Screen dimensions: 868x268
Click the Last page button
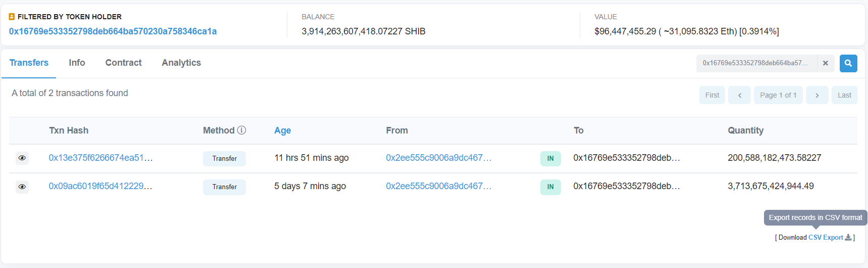click(x=844, y=95)
